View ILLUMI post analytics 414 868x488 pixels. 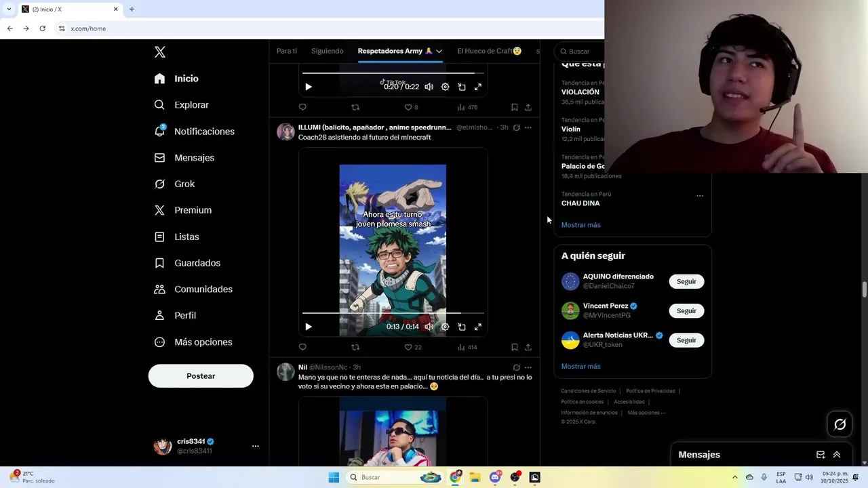tap(467, 347)
